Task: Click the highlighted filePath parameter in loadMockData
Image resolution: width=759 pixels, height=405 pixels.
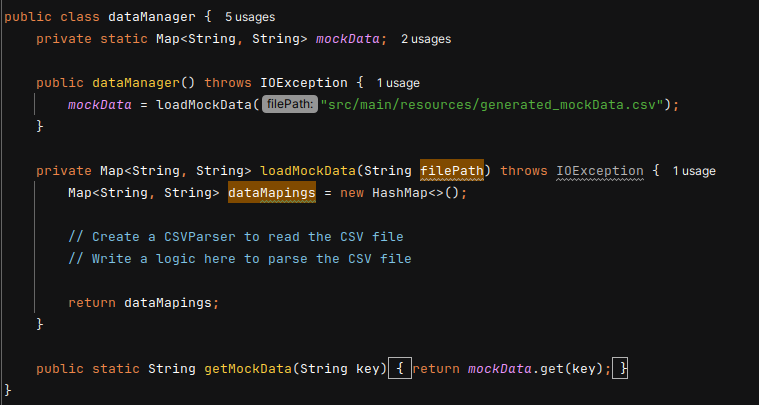Action: [x=453, y=171]
